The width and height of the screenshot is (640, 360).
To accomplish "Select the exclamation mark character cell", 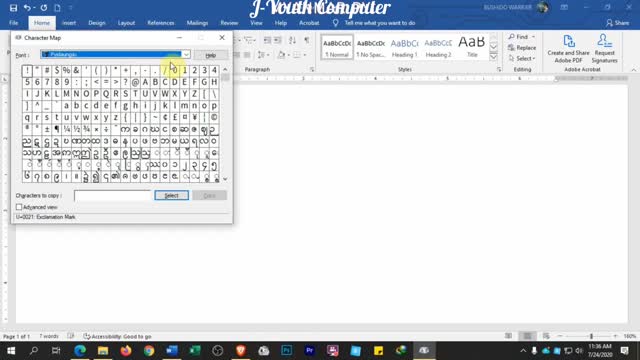I will [27, 70].
